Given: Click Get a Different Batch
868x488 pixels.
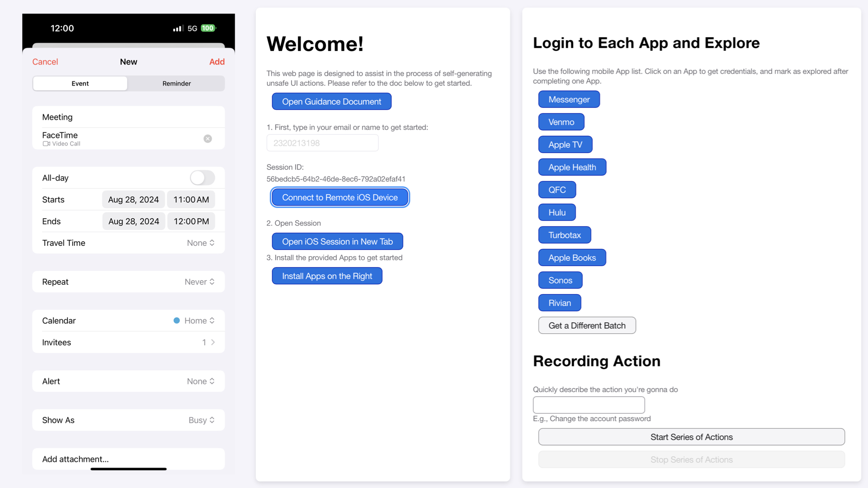Looking at the screenshot, I should pos(587,326).
